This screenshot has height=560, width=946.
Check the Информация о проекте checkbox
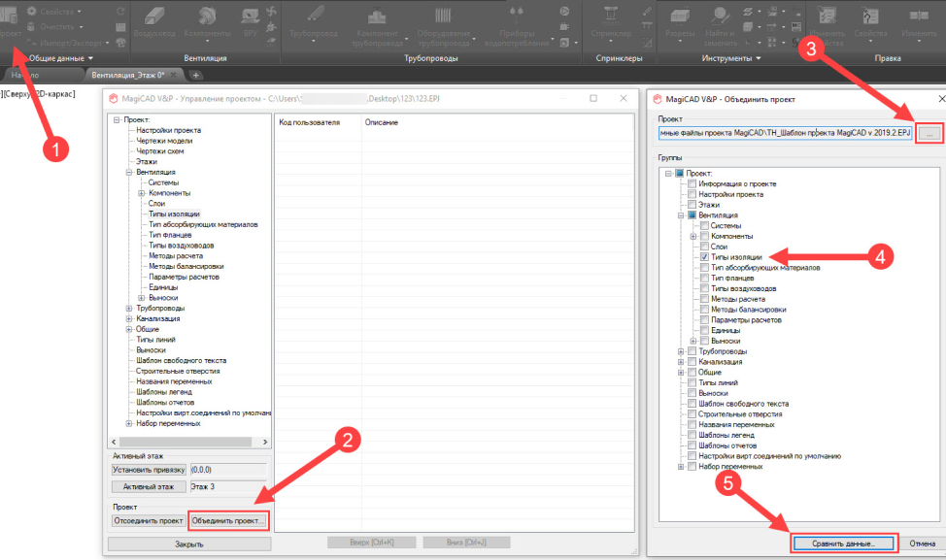tap(692, 183)
